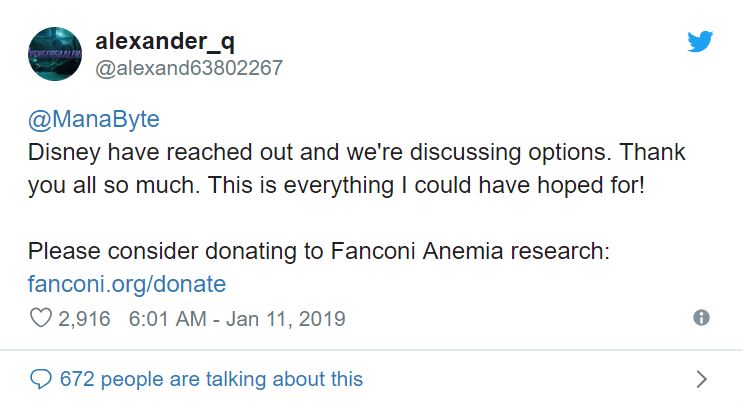This screenshot has height=405, width=743.
Task: Click the 2,916 likes count
Action: [84, 318]
